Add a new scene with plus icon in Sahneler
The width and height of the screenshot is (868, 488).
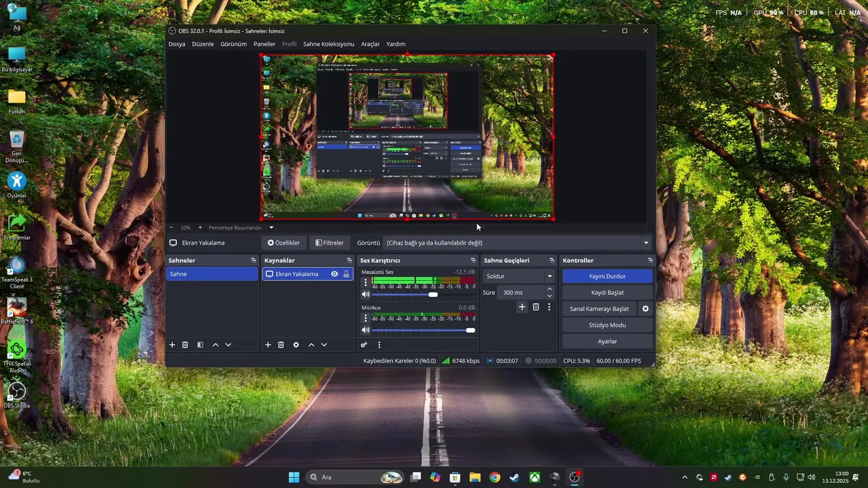point(172,345)
